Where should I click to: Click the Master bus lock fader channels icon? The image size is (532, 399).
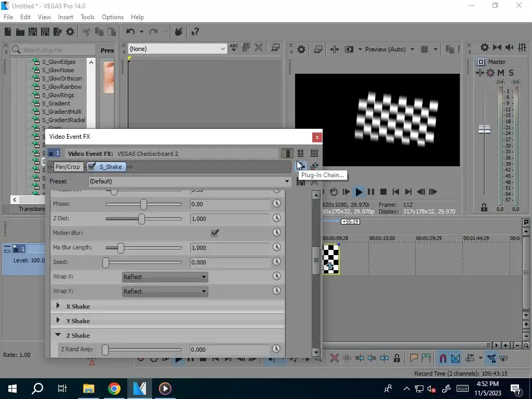[484, 207]
